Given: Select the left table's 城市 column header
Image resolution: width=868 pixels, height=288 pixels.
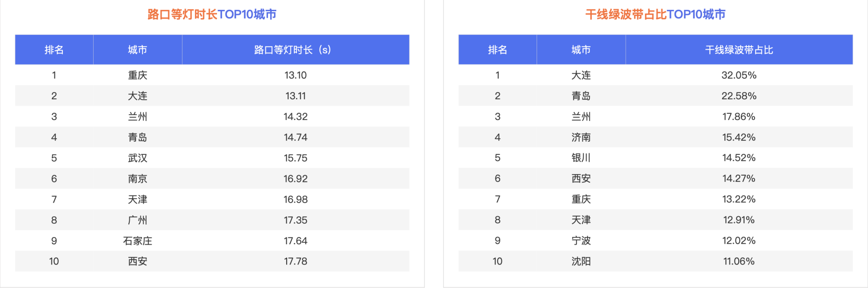Looking at the screenshot, I should [x=137, y=50].
